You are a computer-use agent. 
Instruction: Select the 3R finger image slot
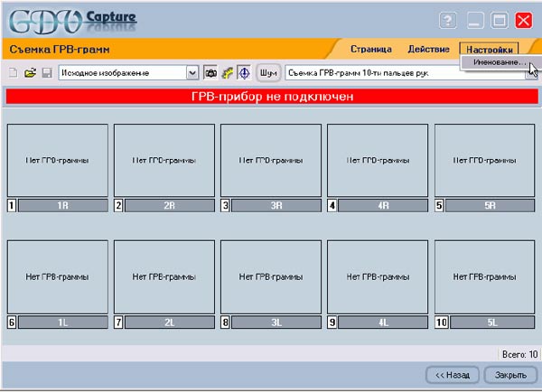click(x=271, y=160)
